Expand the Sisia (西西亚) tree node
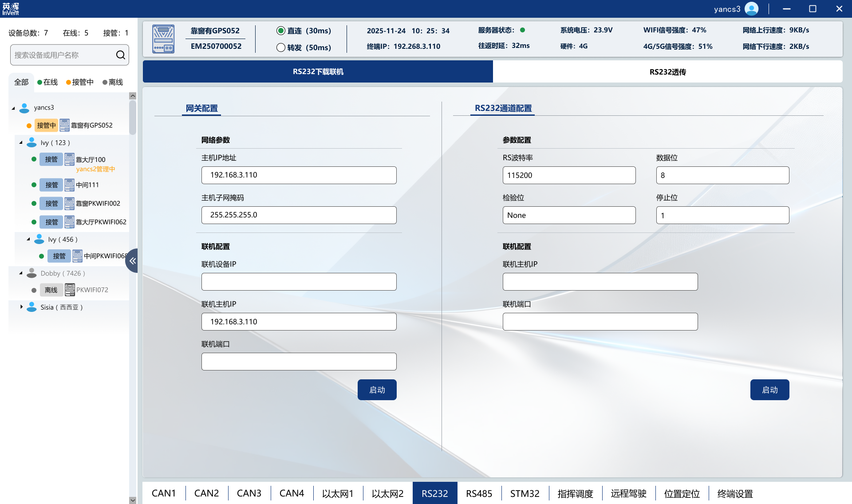The width and height of the screenshot is (852, 504). pyautogui.click(x=22, y=307)
